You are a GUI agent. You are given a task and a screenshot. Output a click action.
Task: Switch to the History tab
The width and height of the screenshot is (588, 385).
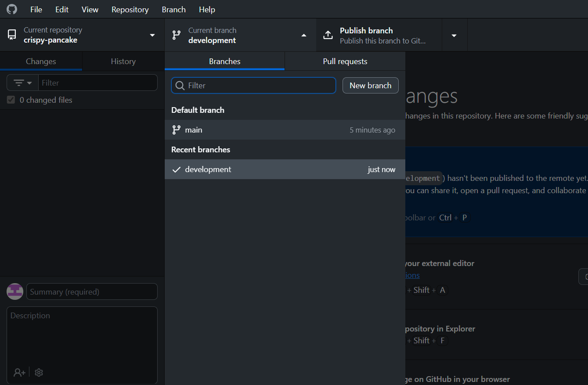click(123, 61)
